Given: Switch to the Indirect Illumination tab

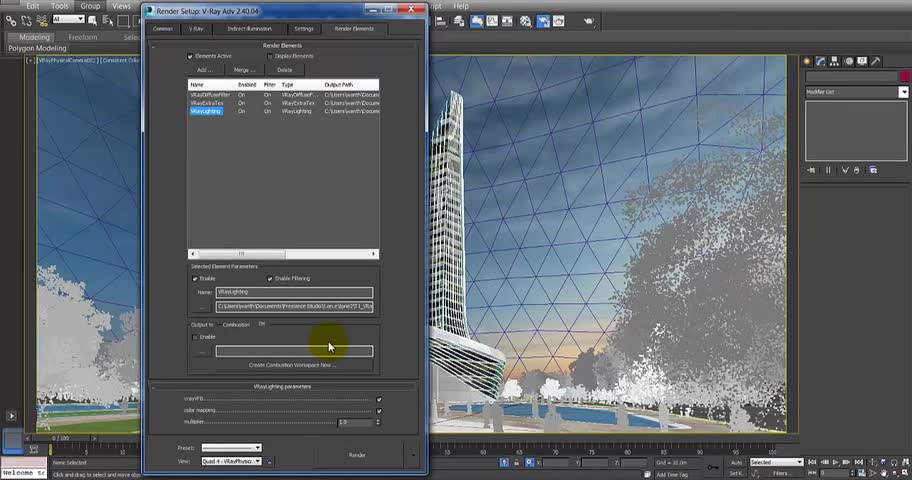Looking at the screenshot, I should pos(249,28).
